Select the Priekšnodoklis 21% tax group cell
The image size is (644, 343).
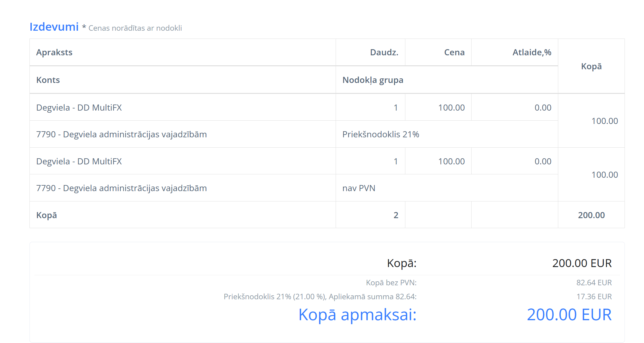coord(381,134)
